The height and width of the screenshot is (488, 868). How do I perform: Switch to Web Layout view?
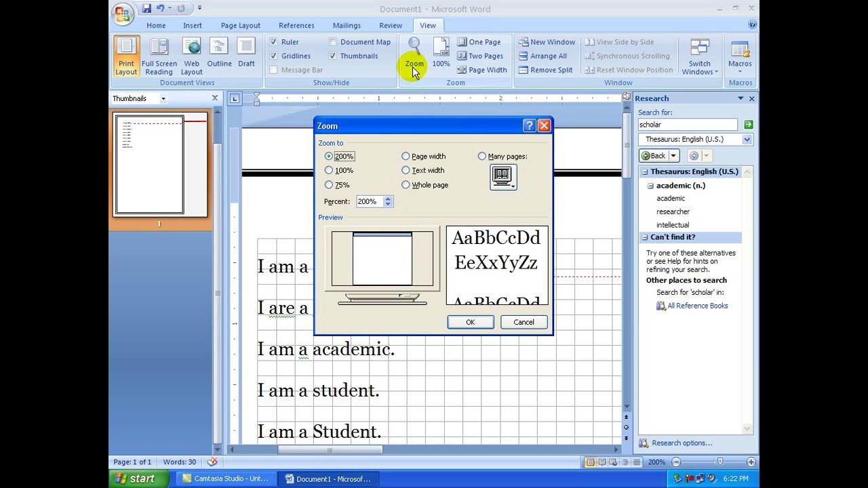[x=191, y=56]
